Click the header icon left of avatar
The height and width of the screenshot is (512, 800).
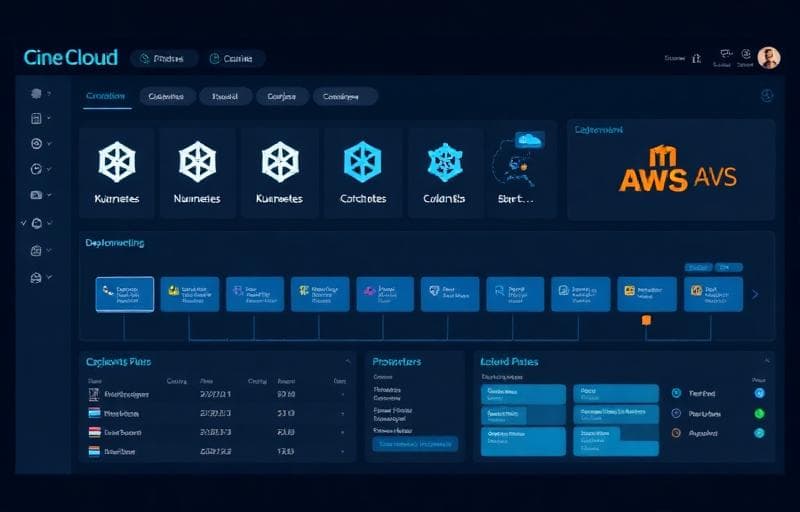click(x=746, y=55)
